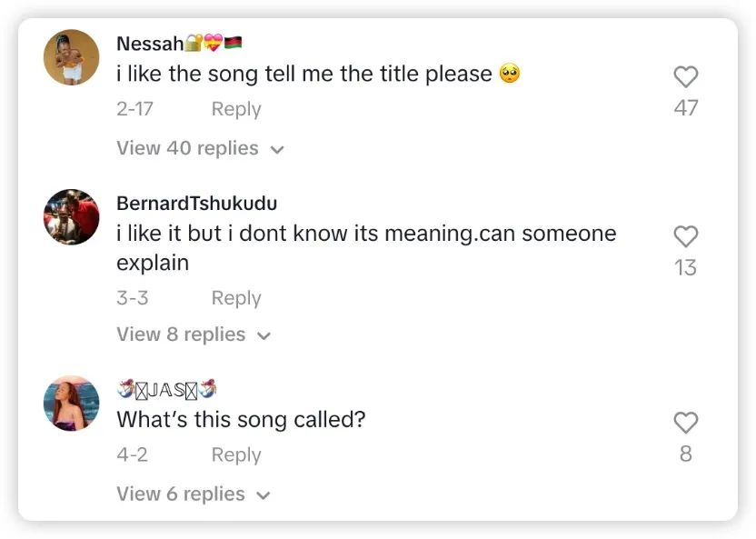The height and width of the screenshot is (539, 756).
Task: Open BernardTshukudu's profile avatar
Action: [72, 217]
